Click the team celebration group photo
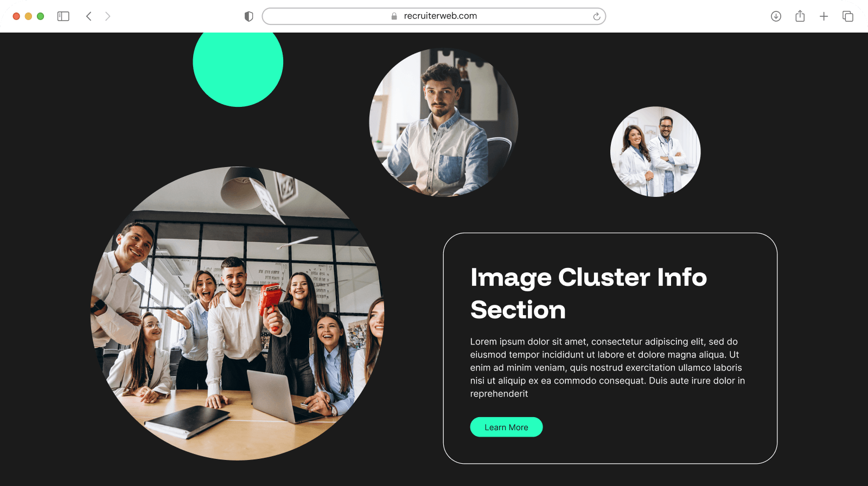 click(x=237, y=314)
